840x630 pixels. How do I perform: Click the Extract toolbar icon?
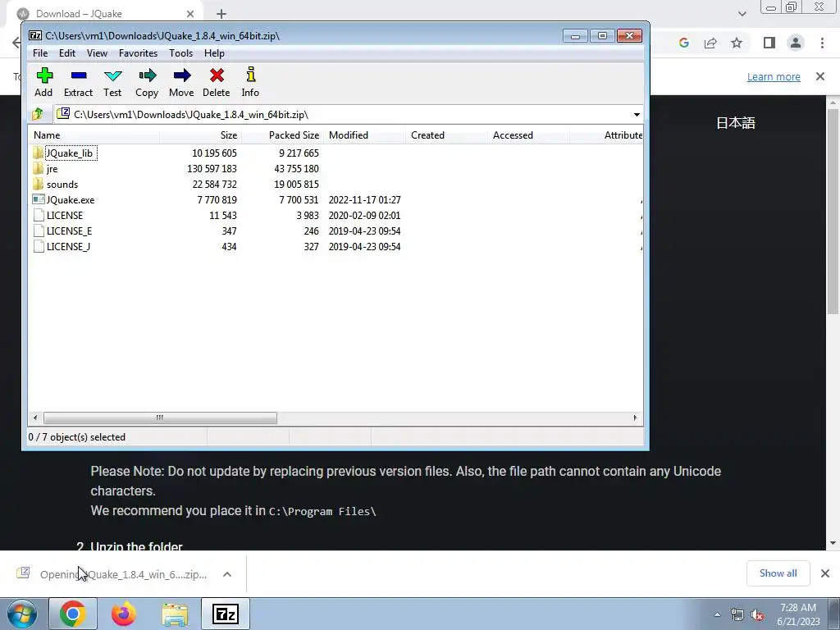79,75
